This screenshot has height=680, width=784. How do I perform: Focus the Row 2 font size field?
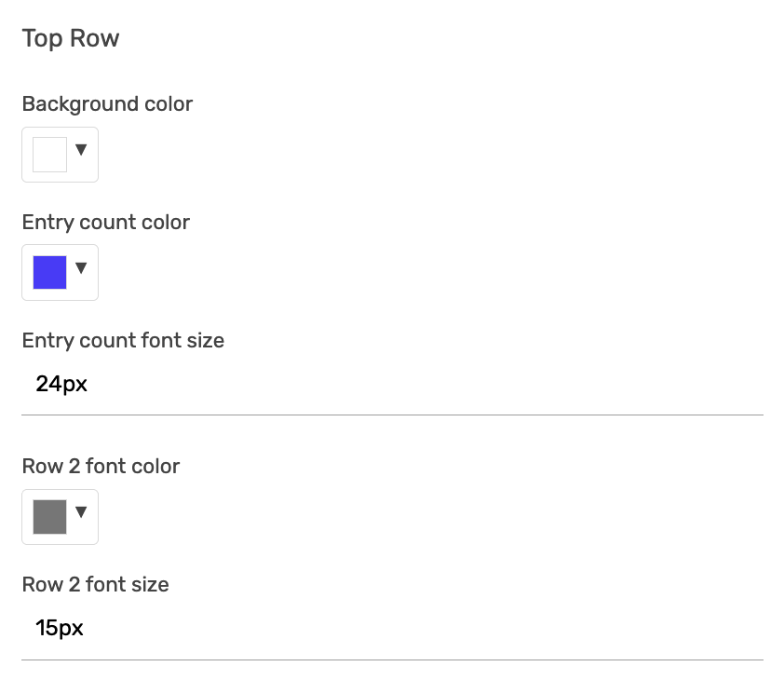[x=391, y=629]
